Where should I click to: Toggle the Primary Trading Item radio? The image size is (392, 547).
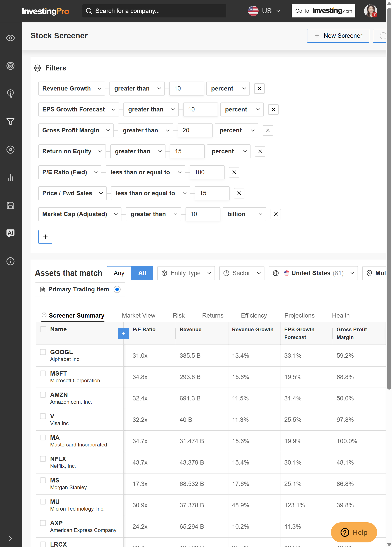(x=117, y=289)
